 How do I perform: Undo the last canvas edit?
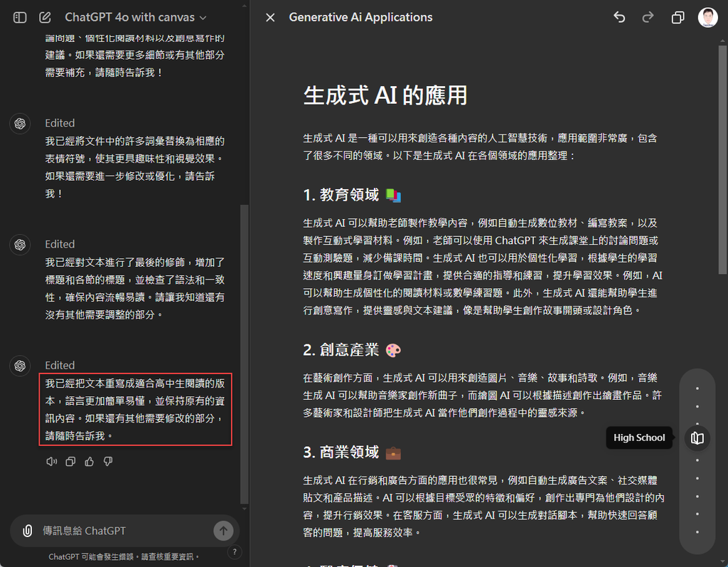pyautogui.click(x=619, y=17)
